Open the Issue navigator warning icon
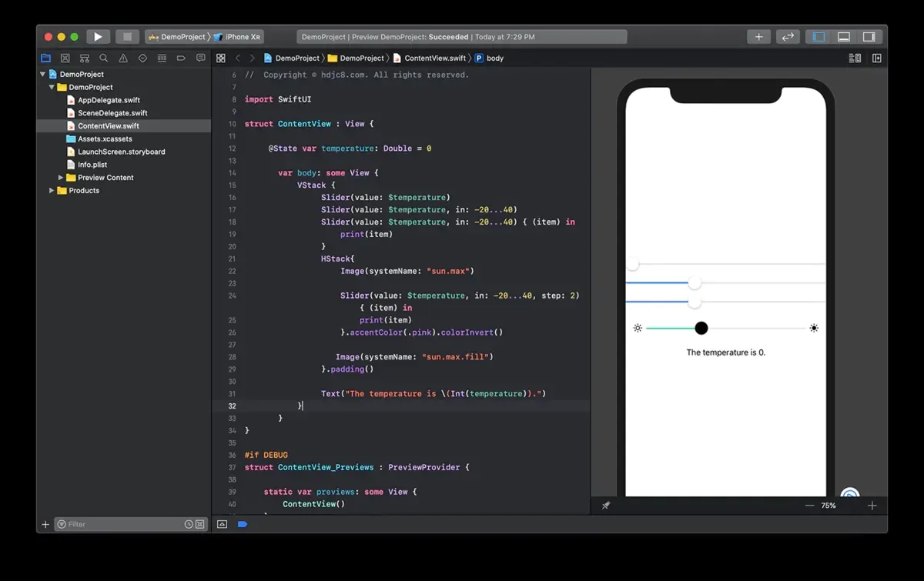 point(123,58)
